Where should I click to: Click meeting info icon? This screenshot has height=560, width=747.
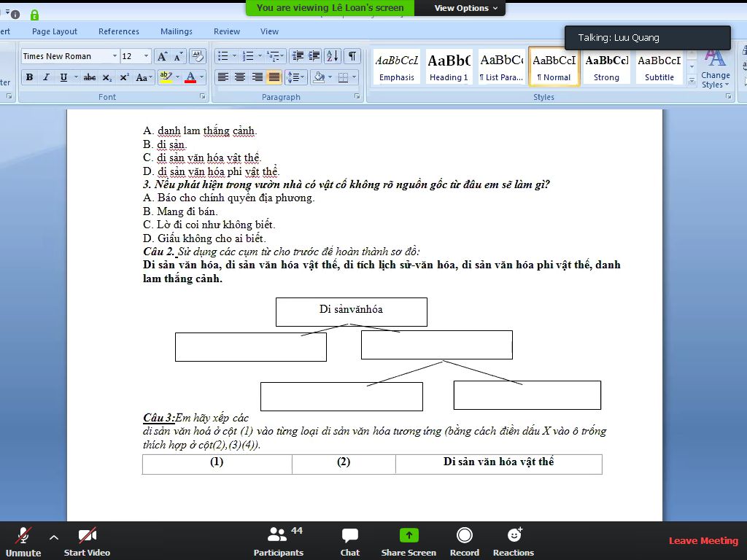pyautogui.click(x=15, y=15)
